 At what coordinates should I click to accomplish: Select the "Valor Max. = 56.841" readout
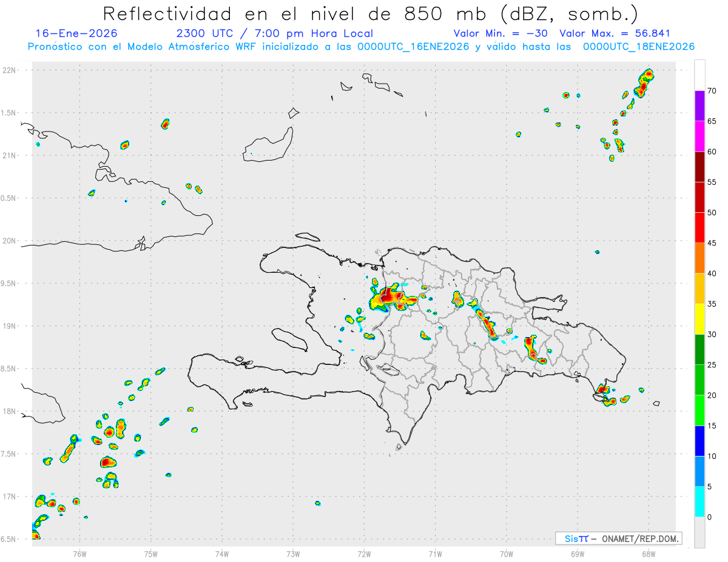coord(615,33)
